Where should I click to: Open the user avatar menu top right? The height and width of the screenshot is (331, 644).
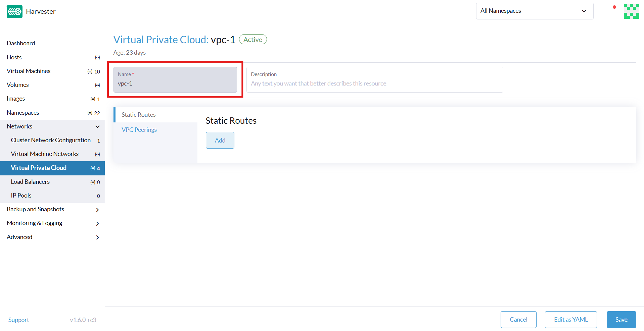click(631, 11)
